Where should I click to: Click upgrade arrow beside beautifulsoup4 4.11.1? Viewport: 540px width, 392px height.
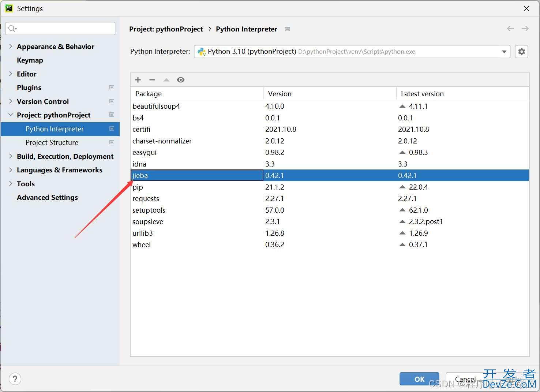point(402,106)
